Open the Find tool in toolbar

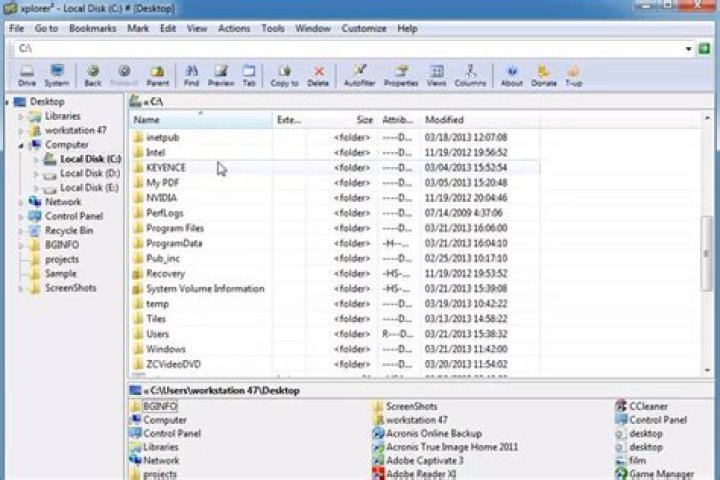(191, 76)
